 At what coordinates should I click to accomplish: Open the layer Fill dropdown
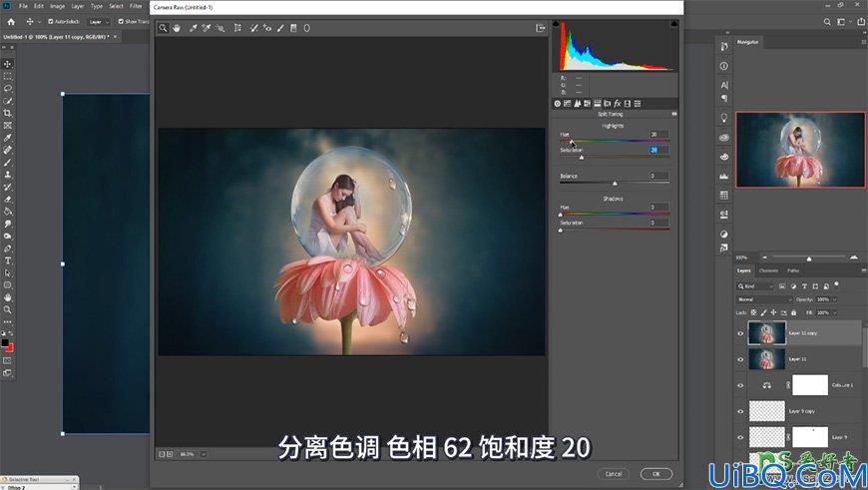835,312
